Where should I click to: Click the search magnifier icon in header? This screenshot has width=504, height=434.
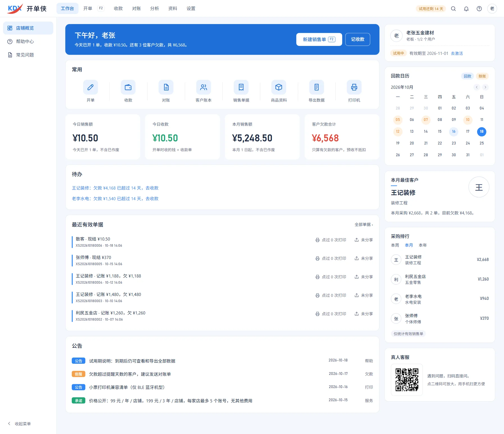pos(453,9)
